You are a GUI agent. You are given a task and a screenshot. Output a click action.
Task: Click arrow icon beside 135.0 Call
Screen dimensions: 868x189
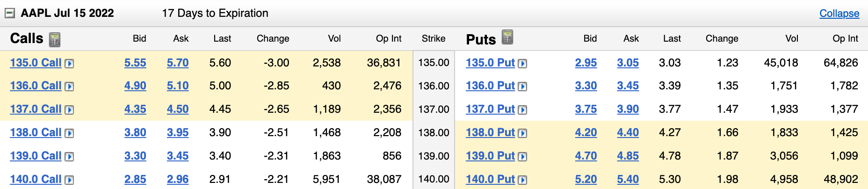(69, 64)
